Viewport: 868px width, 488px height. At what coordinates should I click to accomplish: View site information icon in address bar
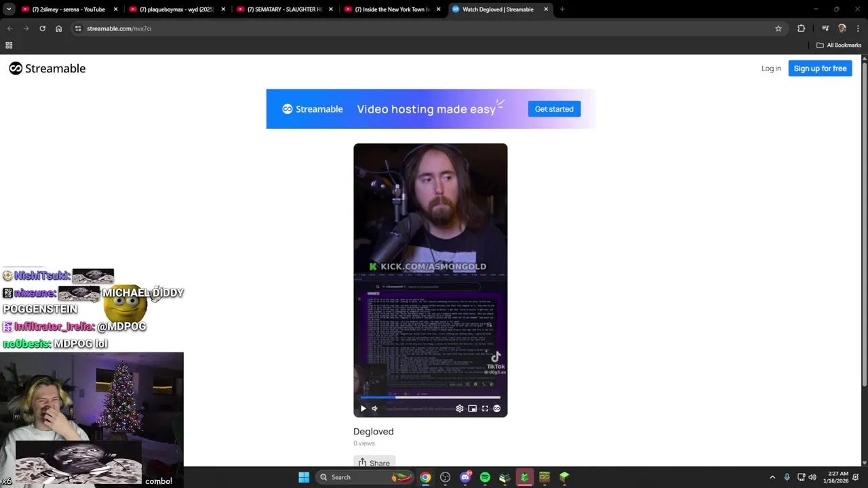(78, 28)
